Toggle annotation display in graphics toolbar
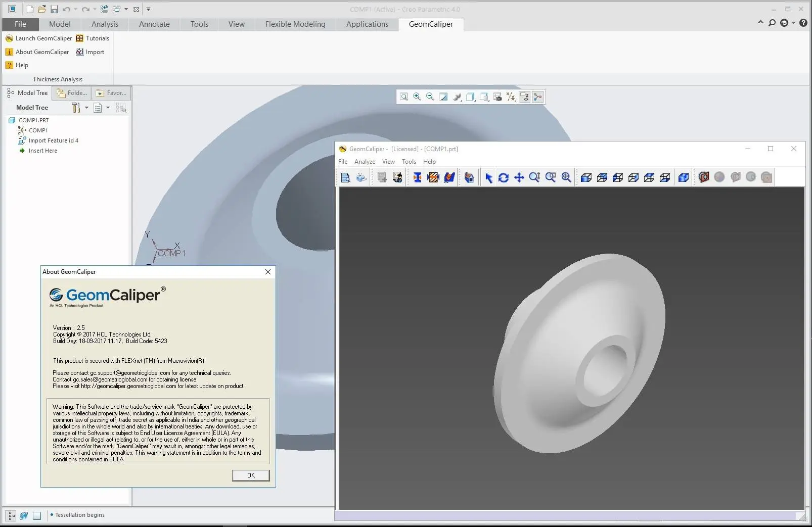This screenshot has width=812, height=527. click(524, 97)
